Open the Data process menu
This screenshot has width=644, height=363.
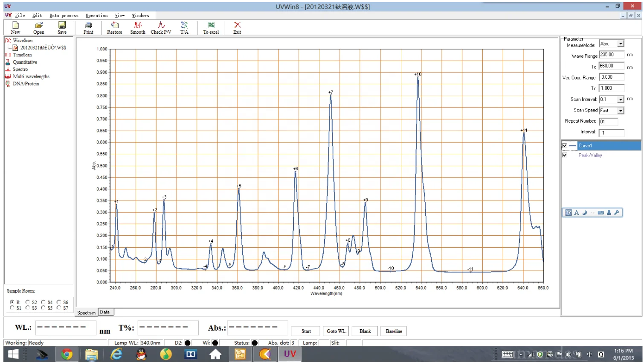pyautogui.click(x=64, y=15)
